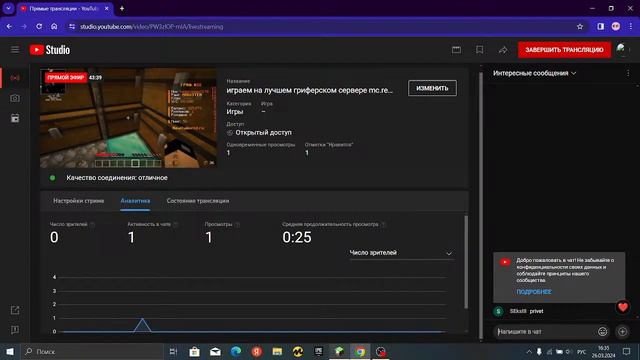Open Microsoft Store from taskbar

pyautogui.click(x=194, y=351)
